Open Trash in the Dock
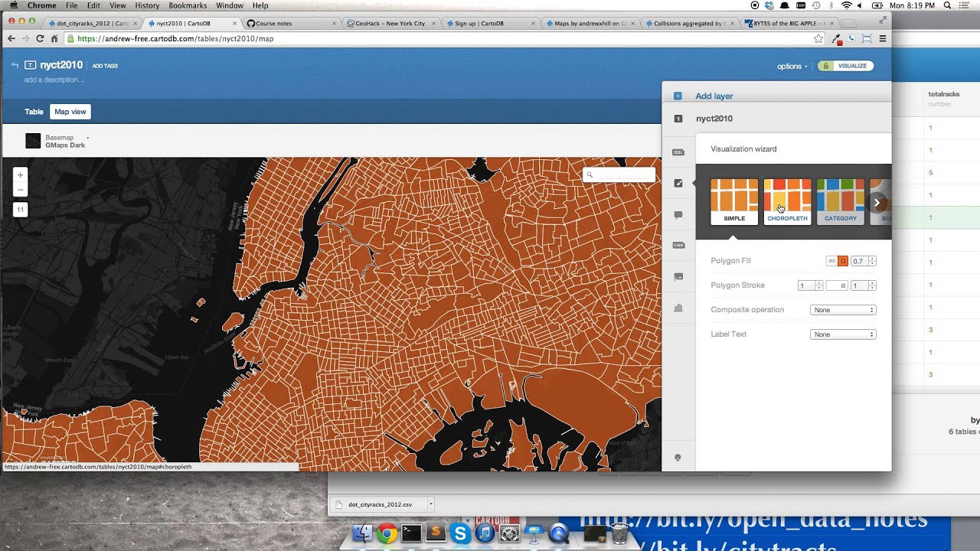This screenshot has height=551, width=980. 620,533
